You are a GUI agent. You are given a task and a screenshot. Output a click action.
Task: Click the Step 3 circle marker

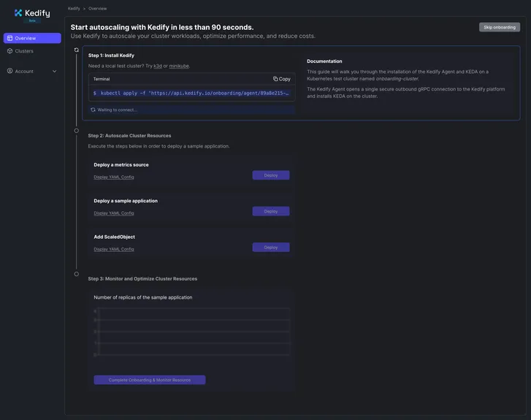tap(76, 274)
